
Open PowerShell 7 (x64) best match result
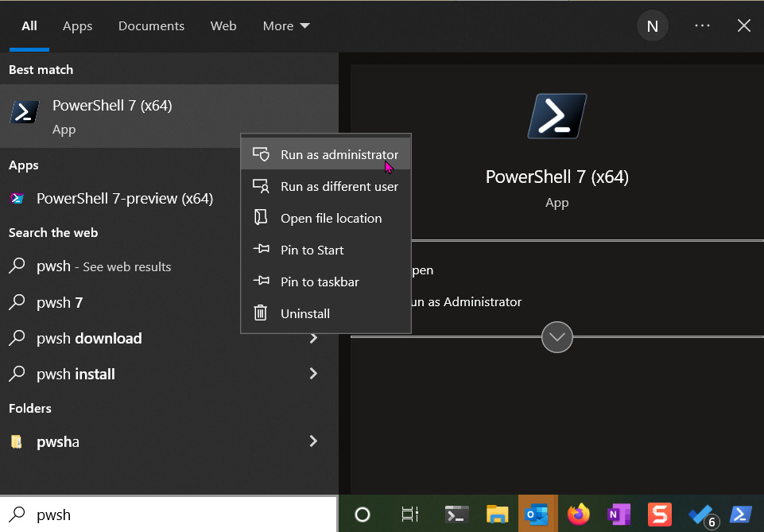[x=169, y=116]
